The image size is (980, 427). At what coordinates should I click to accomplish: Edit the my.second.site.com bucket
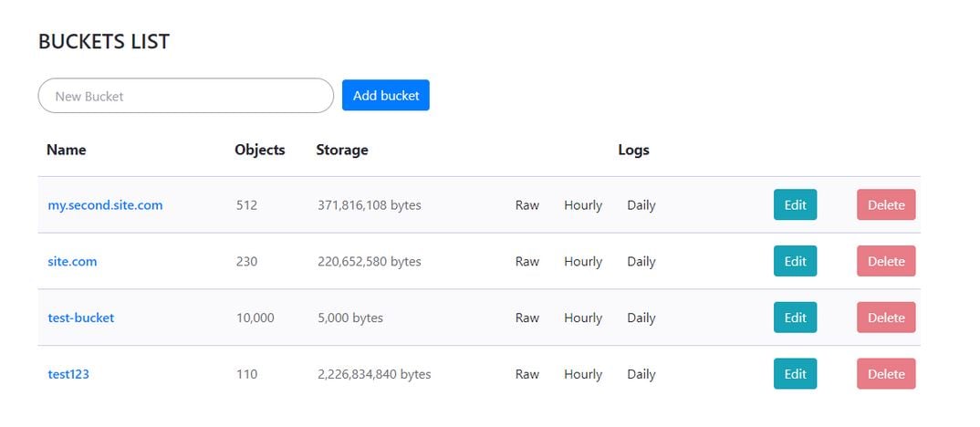(x=795, y=204)
